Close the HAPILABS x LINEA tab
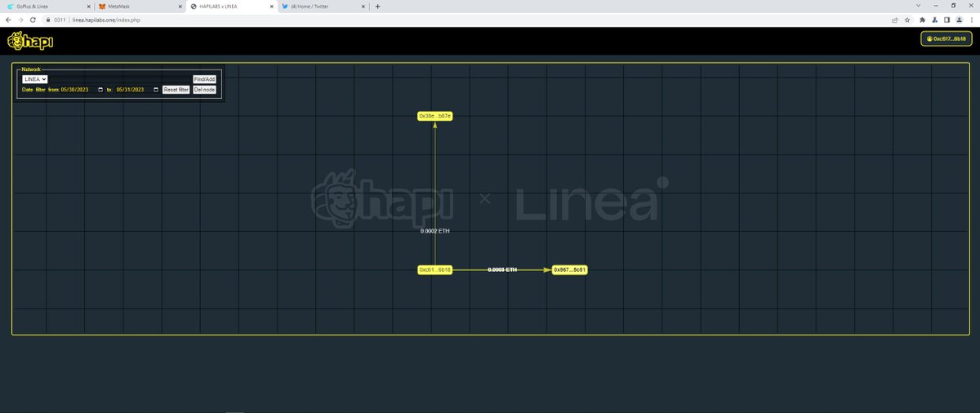This screenshot has height=413, width=980. (271, 6)
